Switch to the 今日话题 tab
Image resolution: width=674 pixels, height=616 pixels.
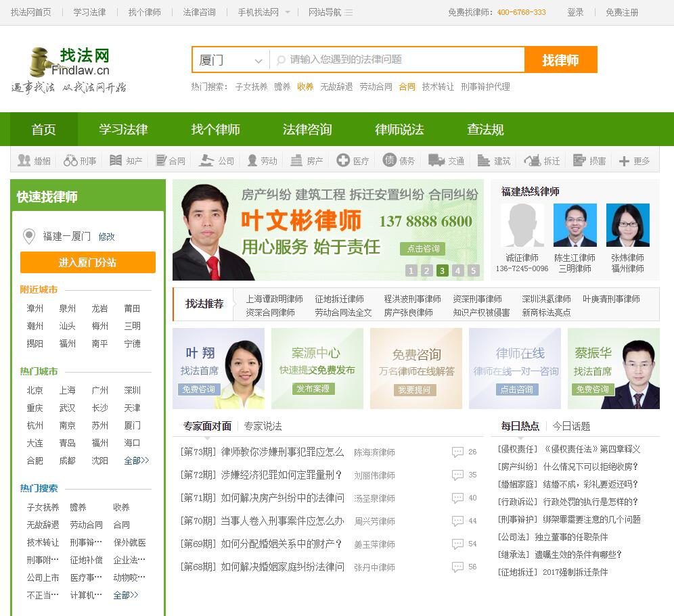pos(571,426)
